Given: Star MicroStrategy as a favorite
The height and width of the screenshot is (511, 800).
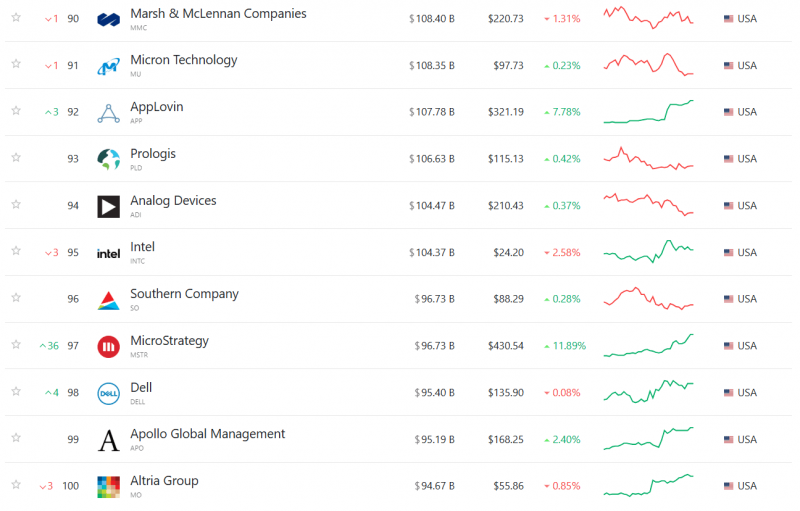Looking at the screenshot, I should point(16,345).
